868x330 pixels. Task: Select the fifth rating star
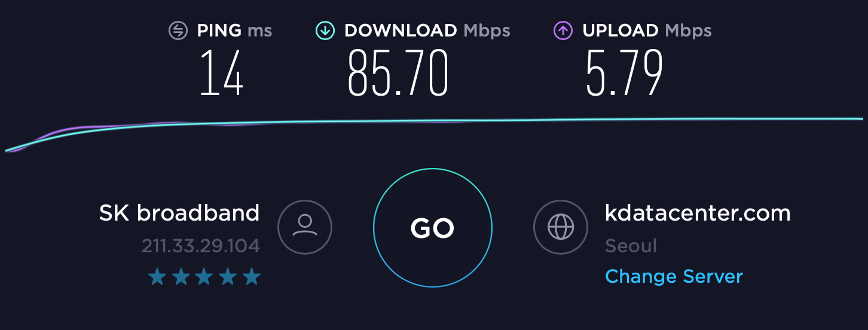coord(252,276)
